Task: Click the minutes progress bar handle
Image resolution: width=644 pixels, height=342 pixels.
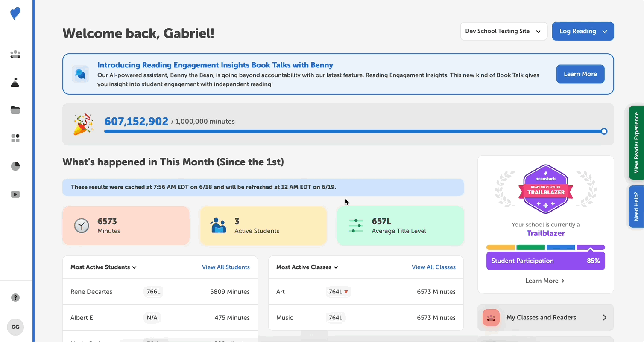Action: pyautogui.click(x=604, y=131)
